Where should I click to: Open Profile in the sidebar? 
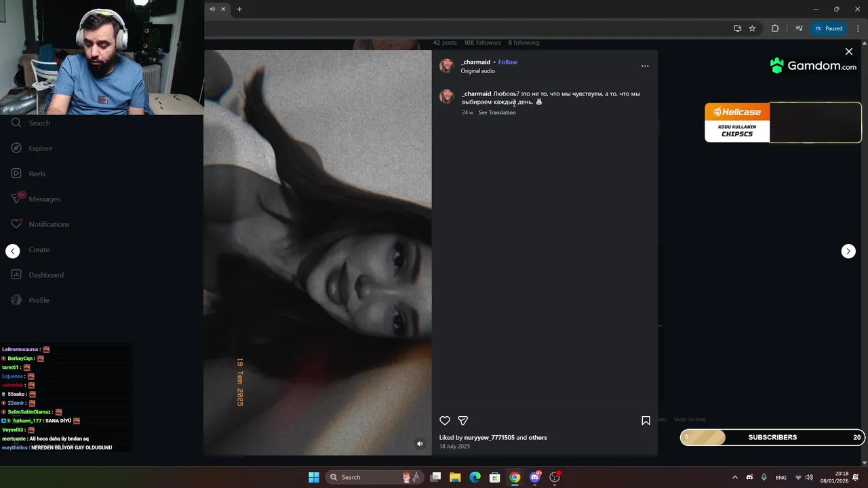31,300
